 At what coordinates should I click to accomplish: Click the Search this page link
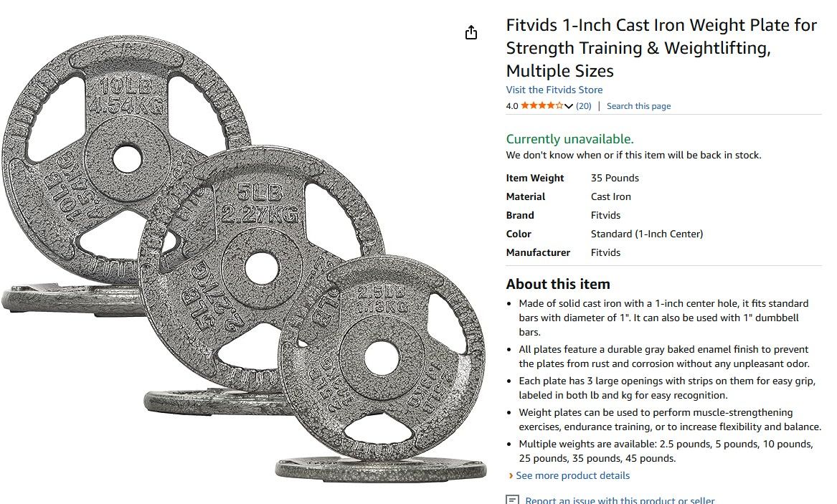point(638,106)
